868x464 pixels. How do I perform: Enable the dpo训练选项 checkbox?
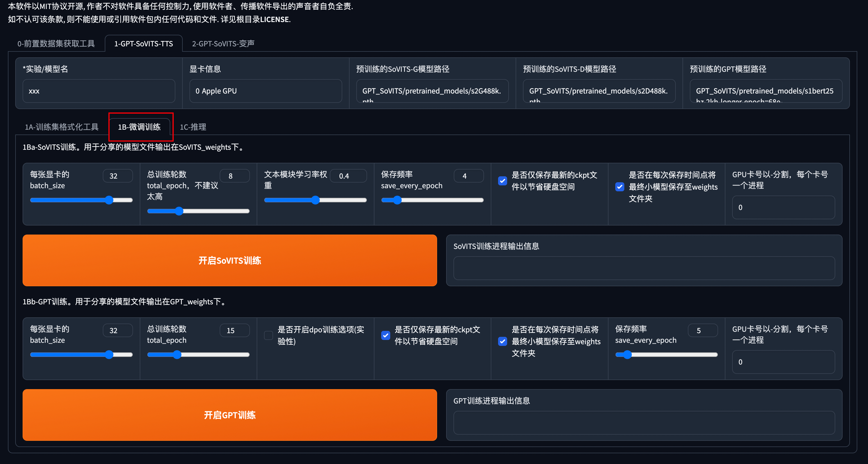[269, 335]
